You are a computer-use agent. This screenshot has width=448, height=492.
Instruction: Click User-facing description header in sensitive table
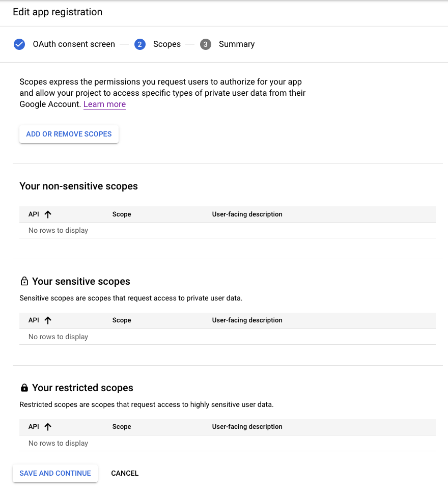(247, 320)
